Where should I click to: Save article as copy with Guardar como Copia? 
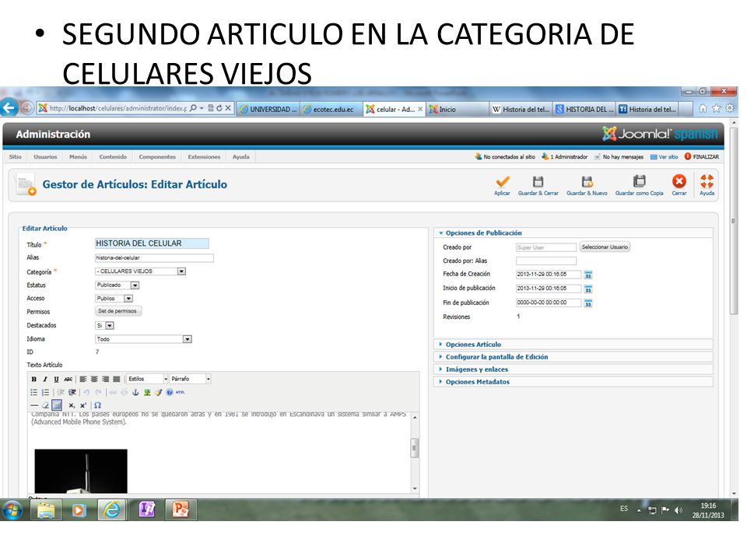click(x=639, y=185)
